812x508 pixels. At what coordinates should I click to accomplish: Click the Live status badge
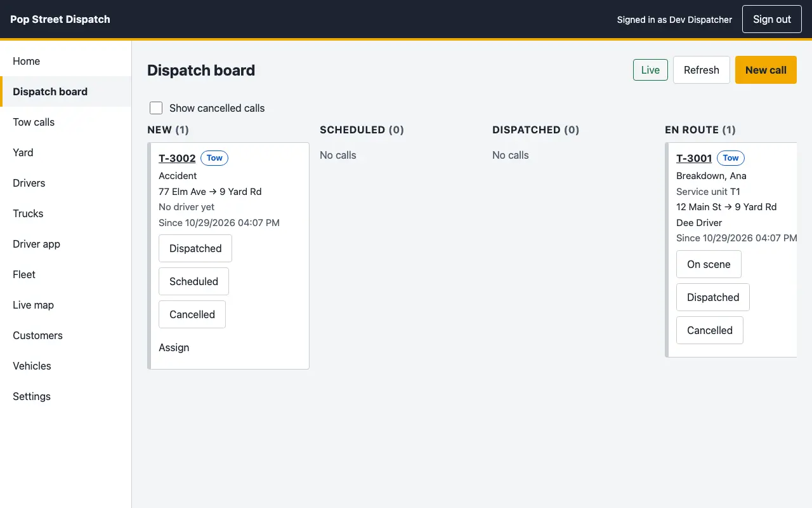coord(650,70)
